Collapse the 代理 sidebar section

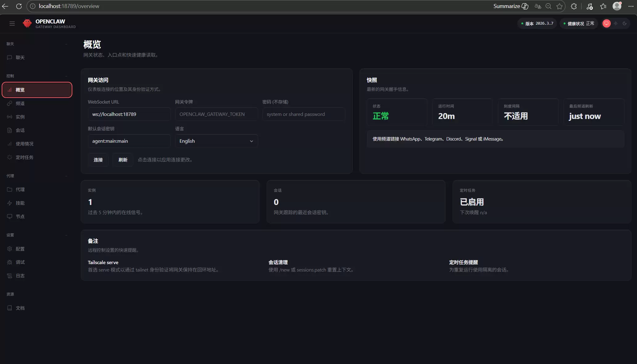(x=66, y=176)
